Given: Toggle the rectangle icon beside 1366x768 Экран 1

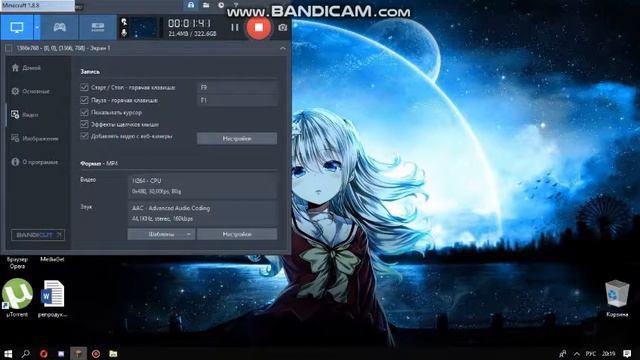Looking at the screenshot, I should coord(9,48).
